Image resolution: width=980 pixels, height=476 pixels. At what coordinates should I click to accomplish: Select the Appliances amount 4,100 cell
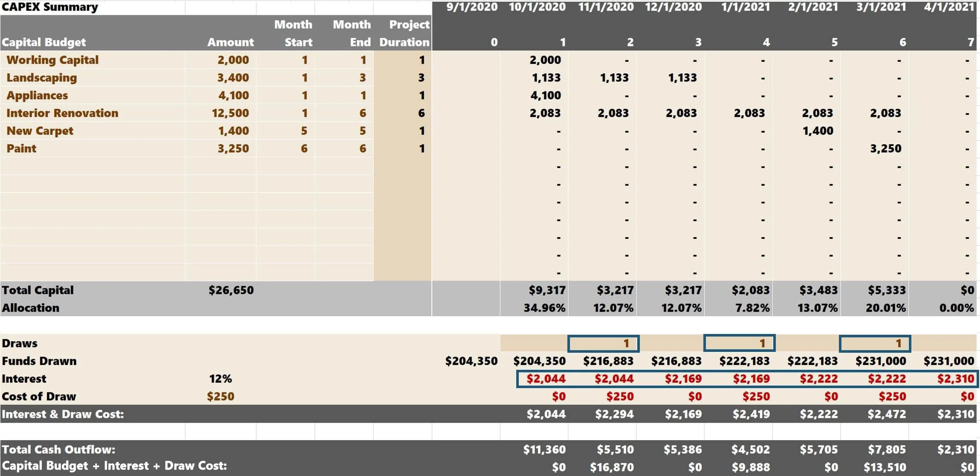click(x=233, y=96)
